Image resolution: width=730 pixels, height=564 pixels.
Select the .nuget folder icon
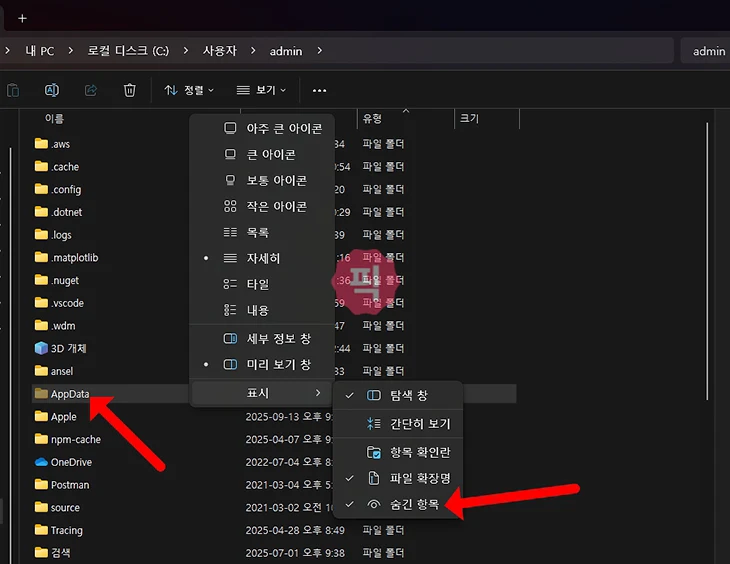point(41,280)
